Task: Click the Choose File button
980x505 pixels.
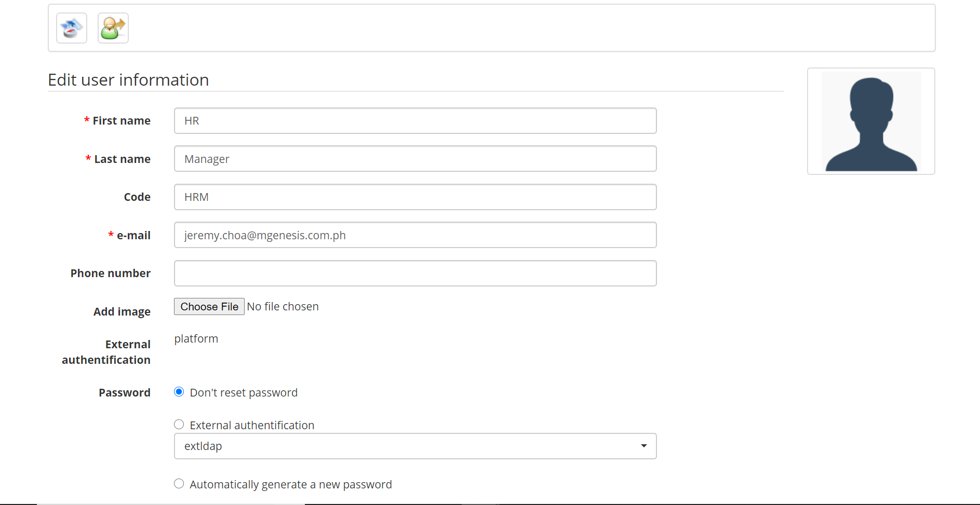Action: [x=209, y=306]
